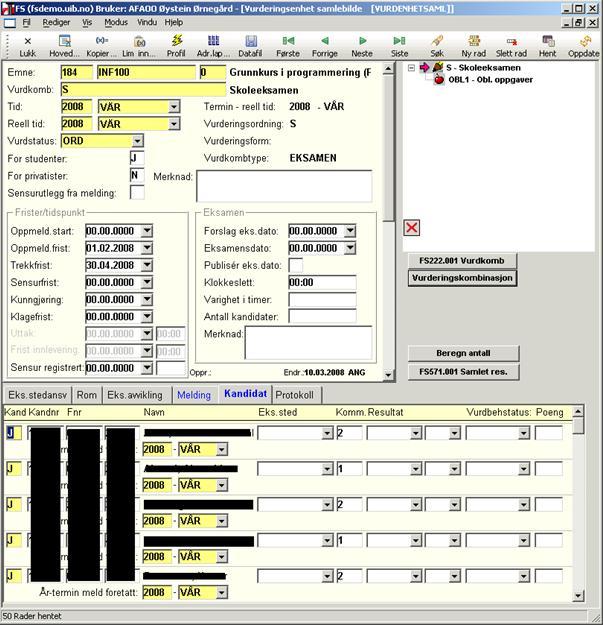Screen dimensions: 603x625
Task: Open the Eksamensdato dropdown
Action: pyautogui.click(x=350, y=248)
